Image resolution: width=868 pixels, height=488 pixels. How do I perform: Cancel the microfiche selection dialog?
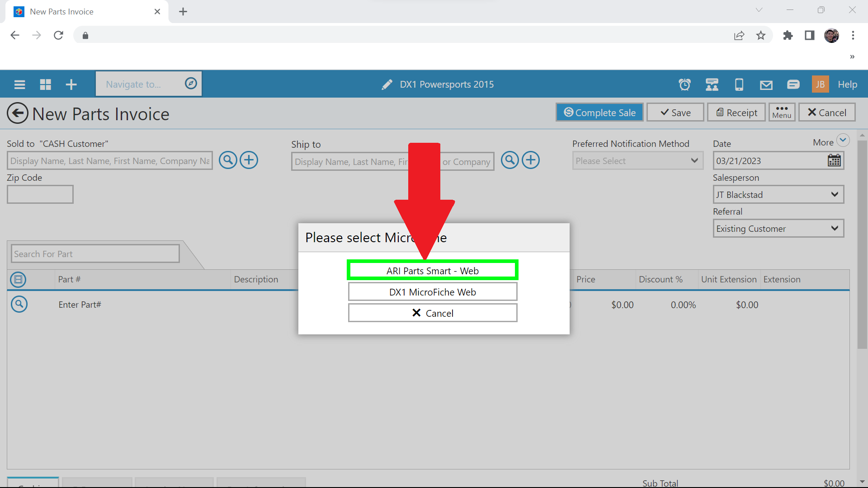[432, 313]
